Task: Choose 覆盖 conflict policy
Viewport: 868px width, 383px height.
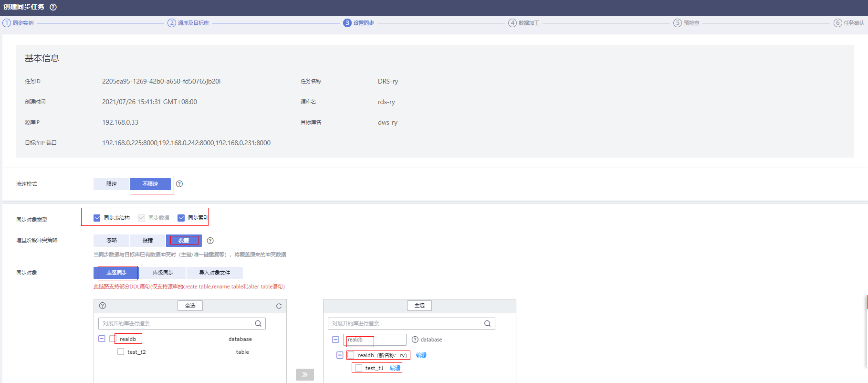Action: point(184,241)
